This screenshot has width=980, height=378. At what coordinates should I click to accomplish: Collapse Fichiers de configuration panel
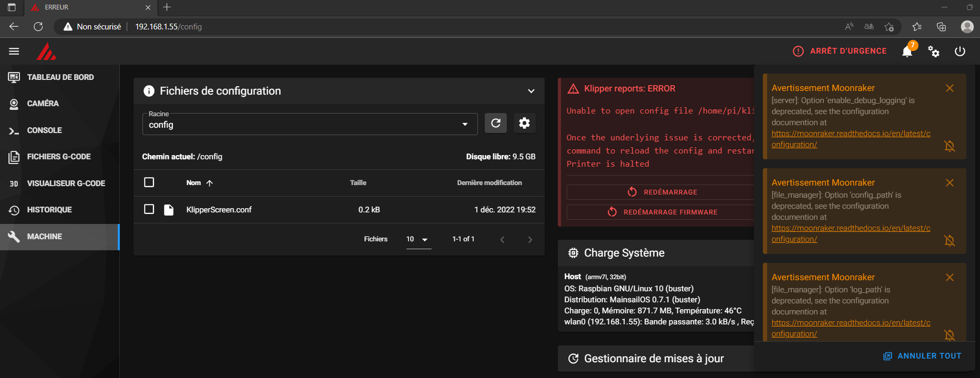click(531, 91)
